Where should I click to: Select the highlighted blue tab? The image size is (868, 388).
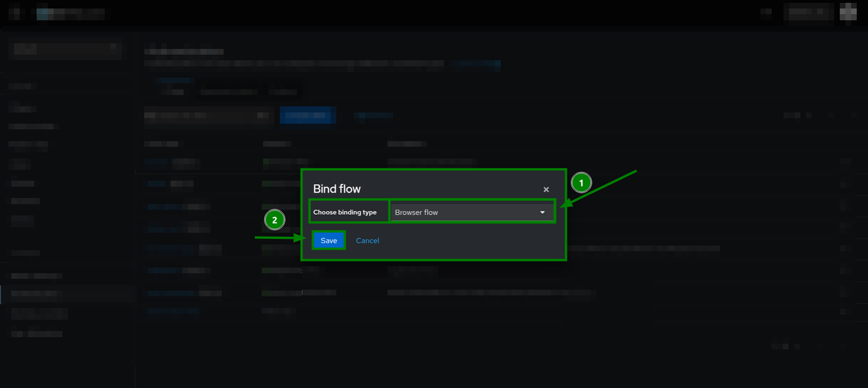[x=175, y=80]
